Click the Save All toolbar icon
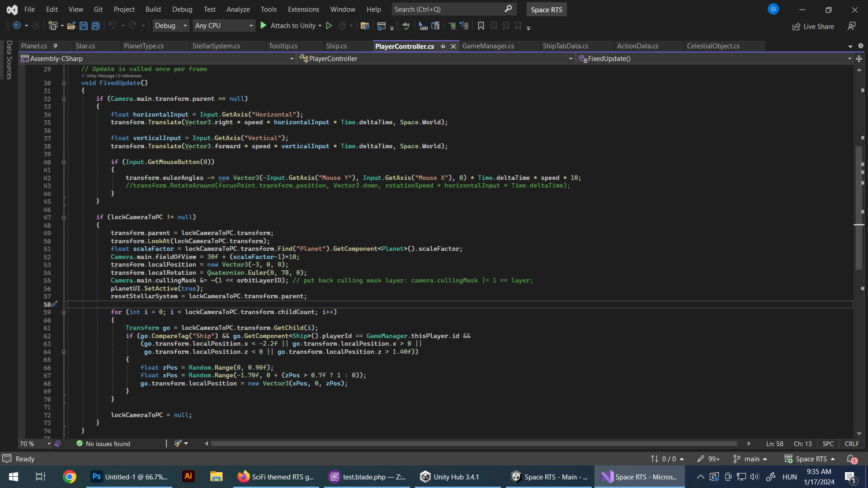 pos(96,26)
